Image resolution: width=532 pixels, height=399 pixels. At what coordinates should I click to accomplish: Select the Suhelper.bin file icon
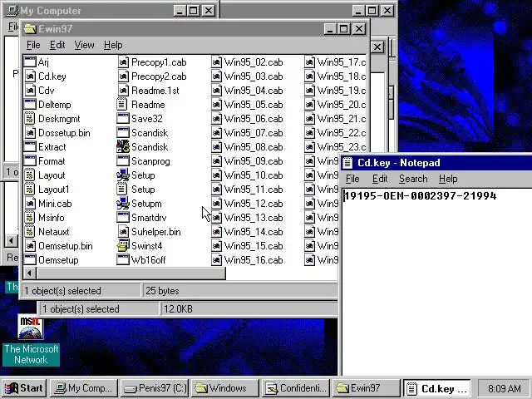tap(123, 232)
